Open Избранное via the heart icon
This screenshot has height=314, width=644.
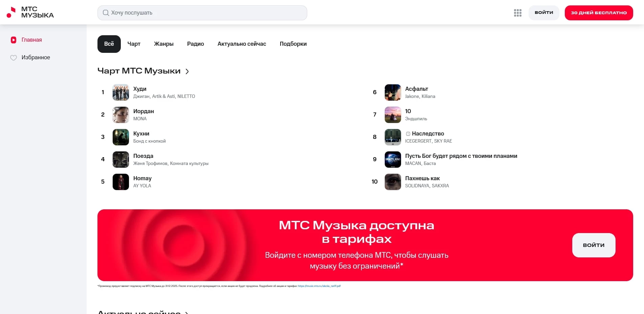click(14, 57)
